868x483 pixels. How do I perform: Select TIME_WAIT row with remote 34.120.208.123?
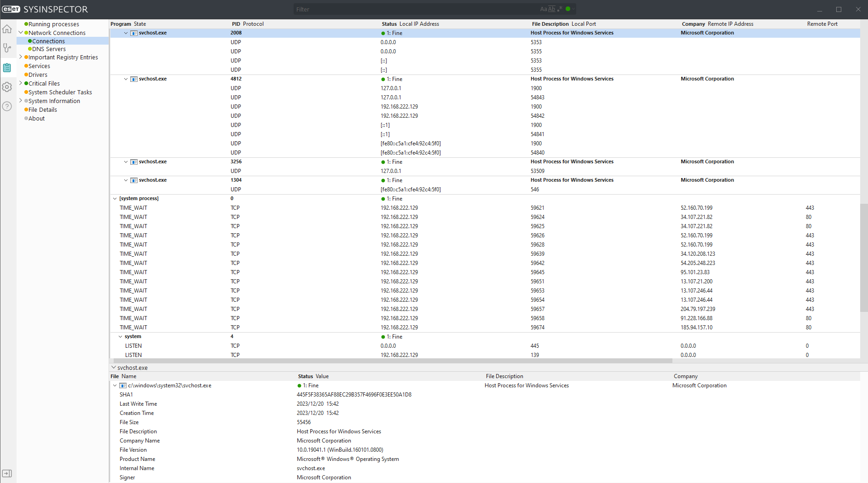(485, 254)
